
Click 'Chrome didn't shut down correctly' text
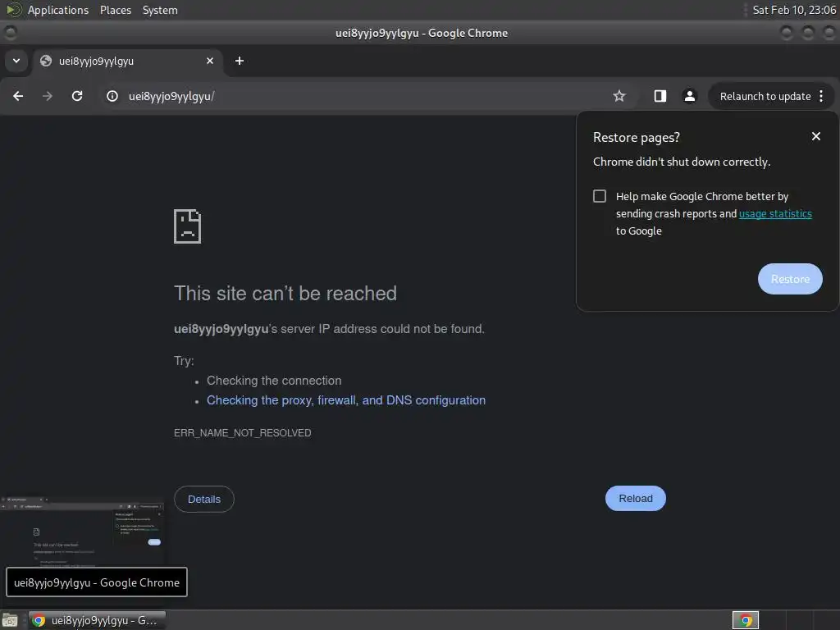click(682, 162)
